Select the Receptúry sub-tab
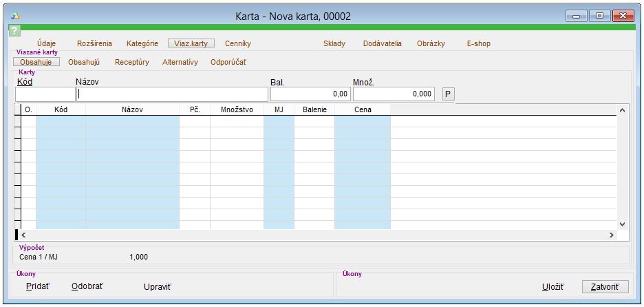The image size is (644, 307). [131, 62]
